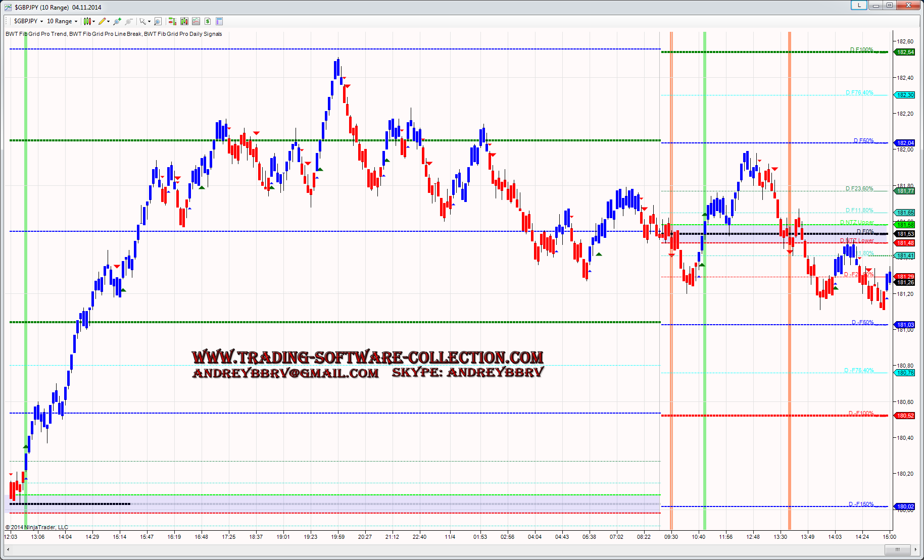Screen dimensions: 924x560
Task: Expand the 10 Range interval dropdown
Action: (x=76, y=21)
